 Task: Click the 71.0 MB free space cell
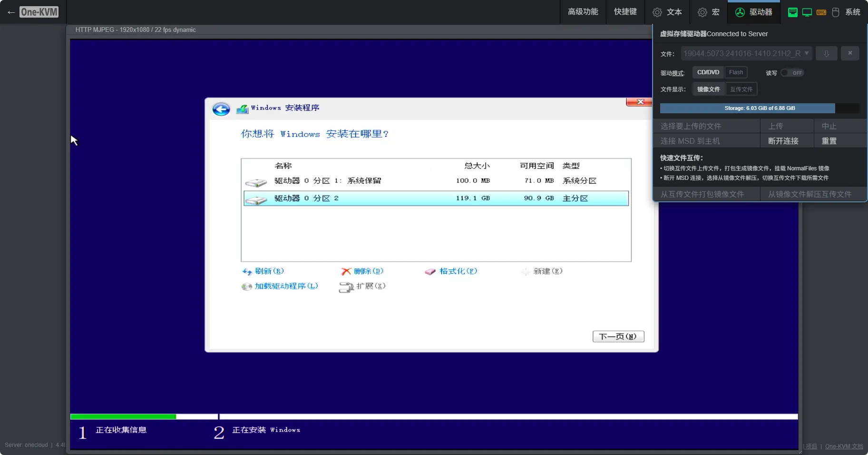(539, 181)
